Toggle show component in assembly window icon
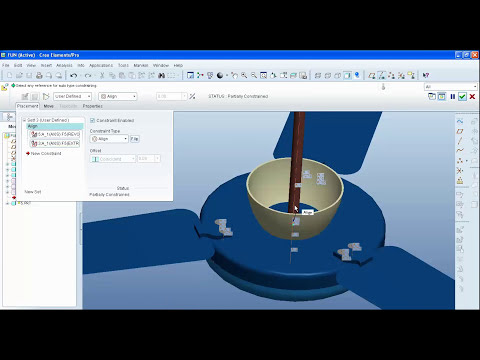This screenshot has height=360, width=480. coord(442,97)
